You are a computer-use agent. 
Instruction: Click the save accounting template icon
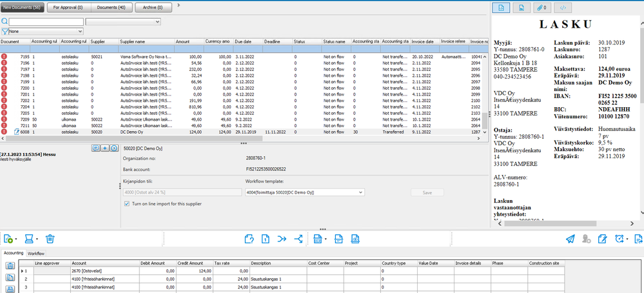pos(317,239)
